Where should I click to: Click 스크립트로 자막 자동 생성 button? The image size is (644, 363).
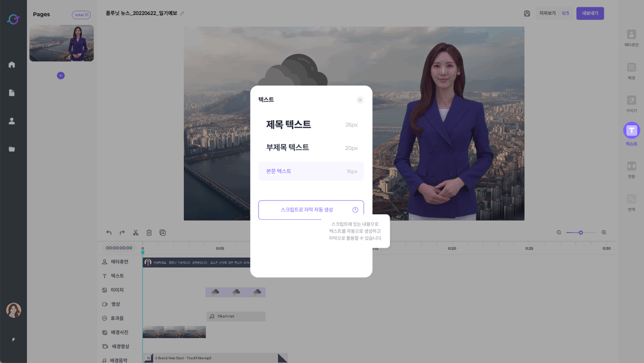[x=306, y=210]
